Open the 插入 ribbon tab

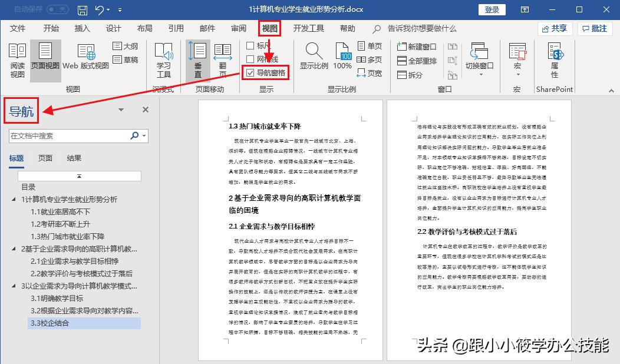click(x=81, y=28)
